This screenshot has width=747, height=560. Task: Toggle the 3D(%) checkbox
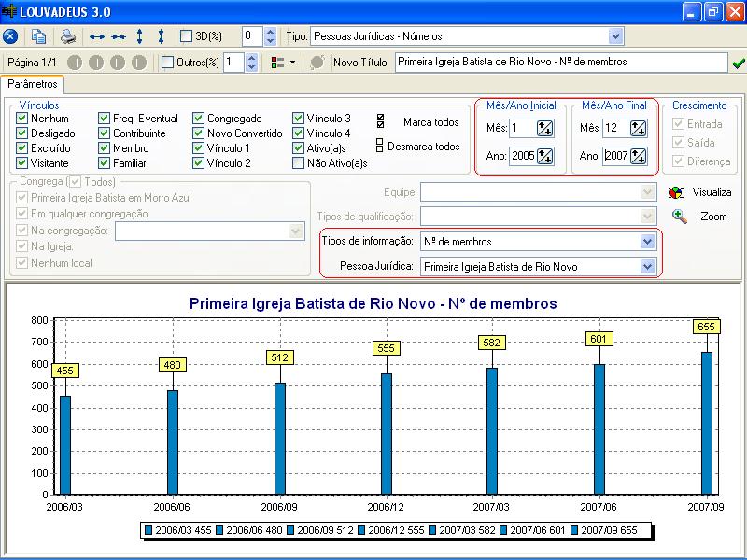pyautogui.click(x=186, y=36)
